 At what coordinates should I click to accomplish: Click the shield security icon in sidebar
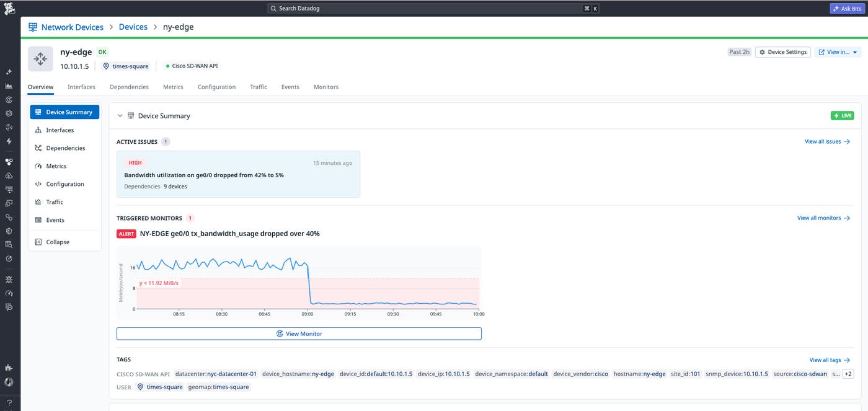pos(9,231)
